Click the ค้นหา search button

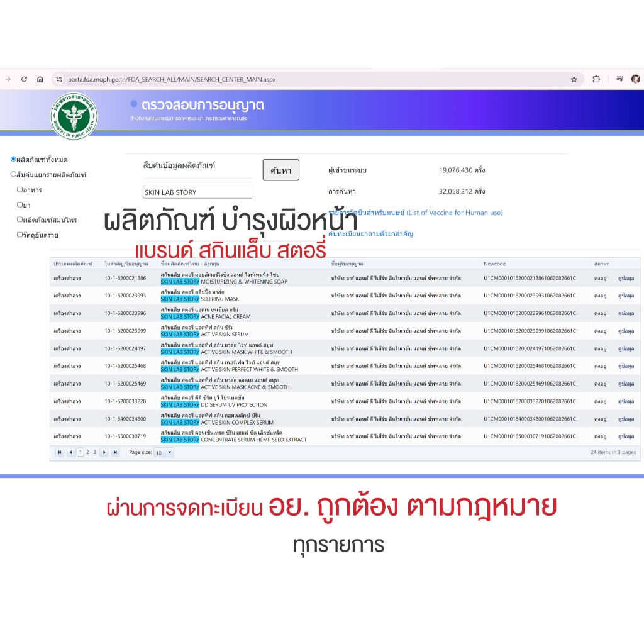[281, 170]
